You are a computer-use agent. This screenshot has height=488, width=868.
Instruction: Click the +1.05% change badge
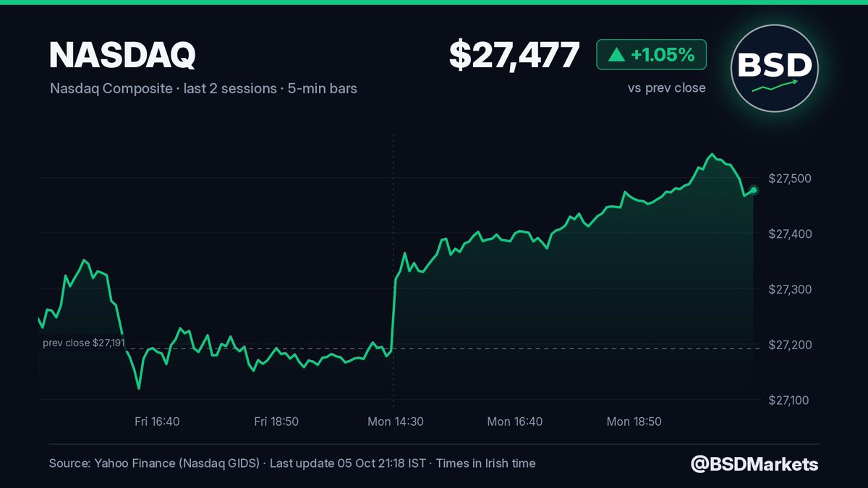click(x=650, y=55)
